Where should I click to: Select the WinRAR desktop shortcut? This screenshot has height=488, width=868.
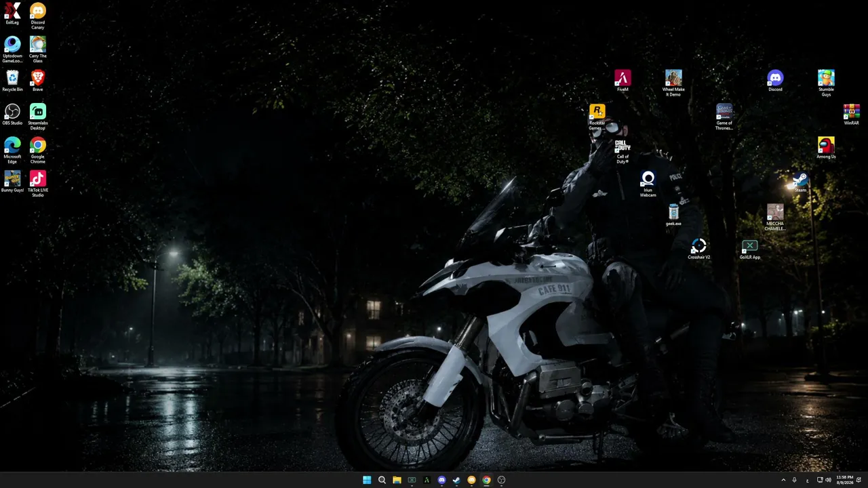851,115
